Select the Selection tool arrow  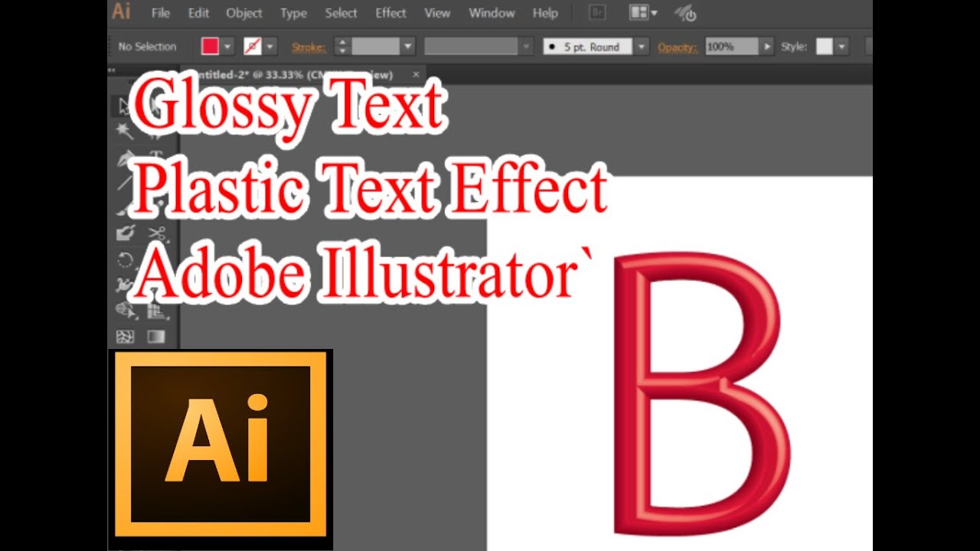125,106
